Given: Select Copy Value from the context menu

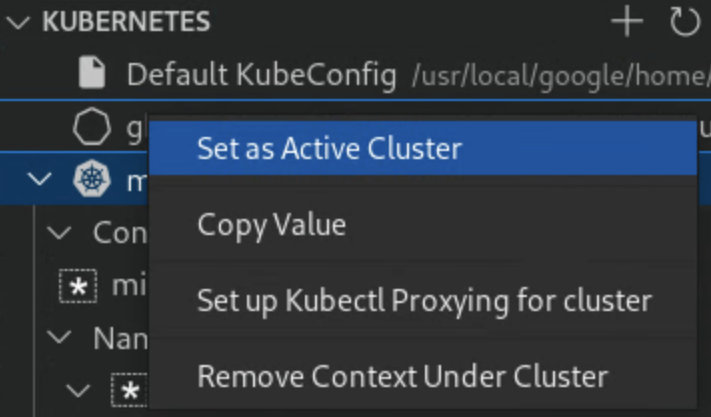Looking at the screenshot, I should (271, 224).
